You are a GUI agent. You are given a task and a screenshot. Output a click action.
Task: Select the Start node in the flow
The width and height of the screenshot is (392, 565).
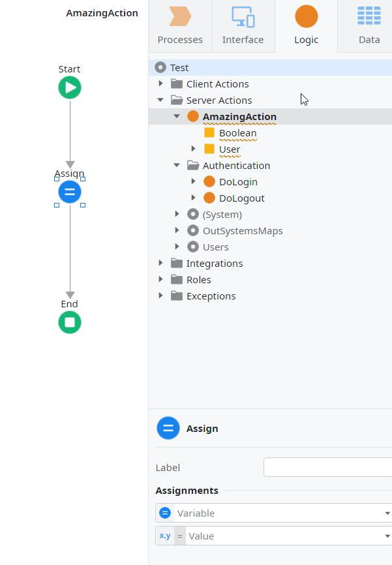(69, 87)
